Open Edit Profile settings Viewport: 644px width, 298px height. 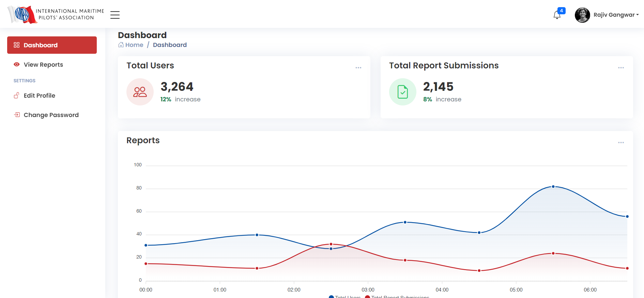tap(52, 96)
